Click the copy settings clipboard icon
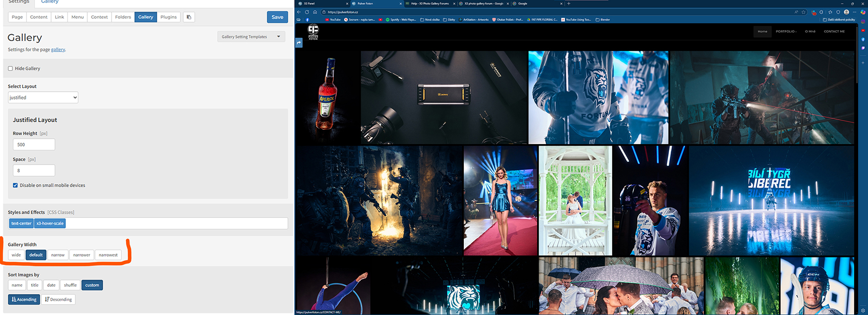The height and width of the screenshot is (315, 868). click(188, 17)
